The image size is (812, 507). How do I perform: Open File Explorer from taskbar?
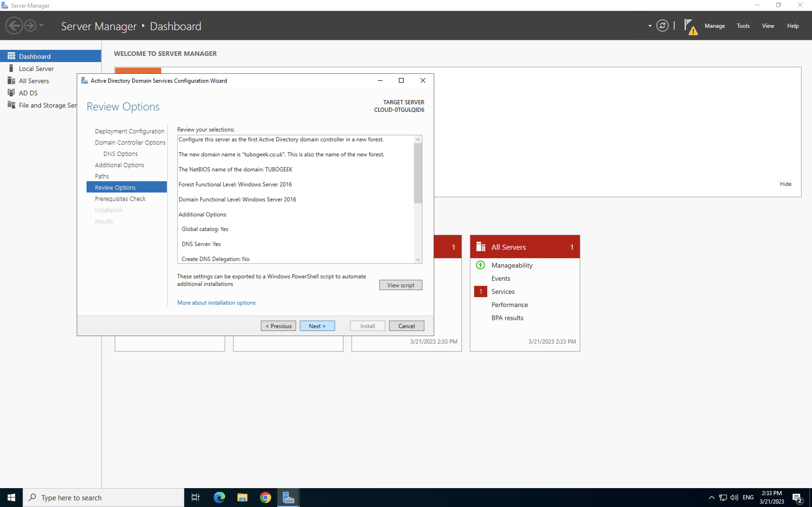(242, 497)
